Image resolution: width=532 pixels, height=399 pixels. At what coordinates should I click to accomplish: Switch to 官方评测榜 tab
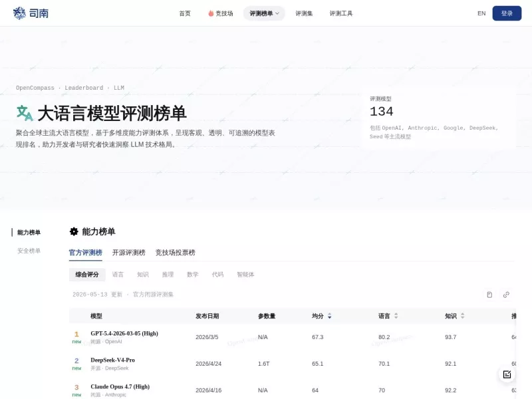[x=86, y=253]
